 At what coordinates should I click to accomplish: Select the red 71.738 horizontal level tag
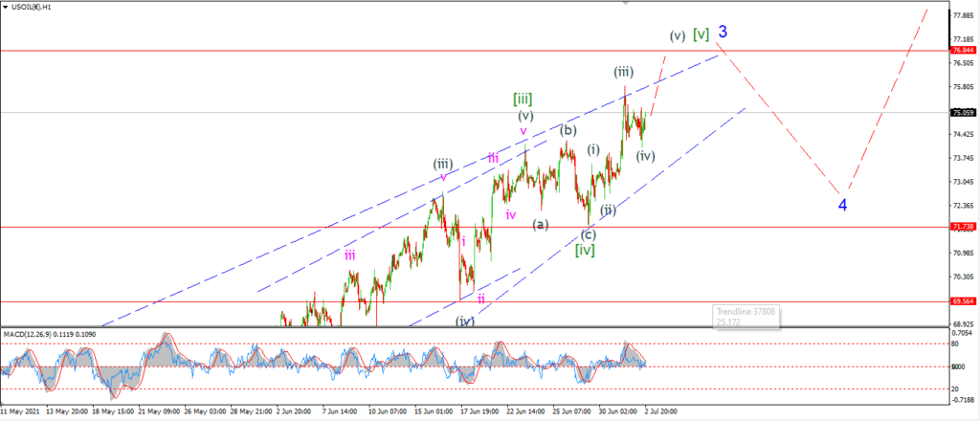point(964,228)
